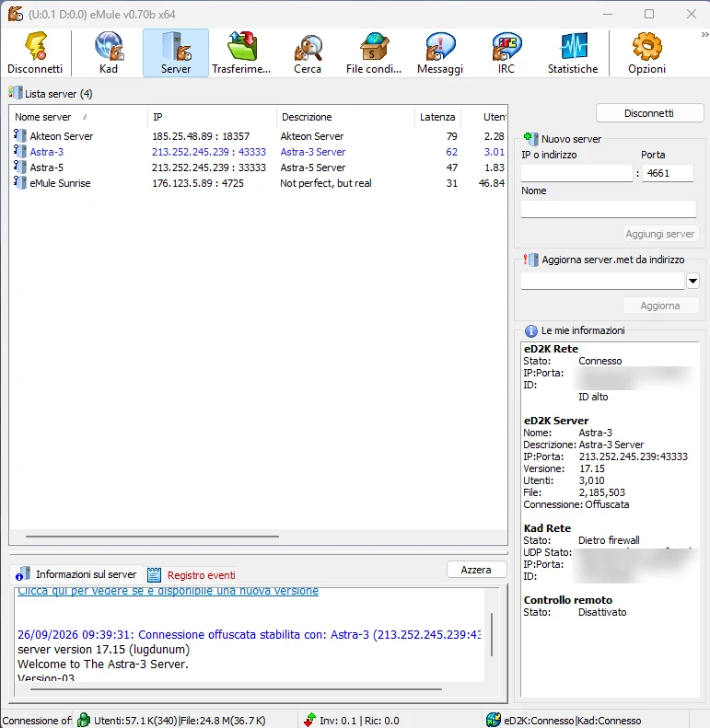Select the Akteon Server name cell
710x728 pixels.
pos(62,136)
